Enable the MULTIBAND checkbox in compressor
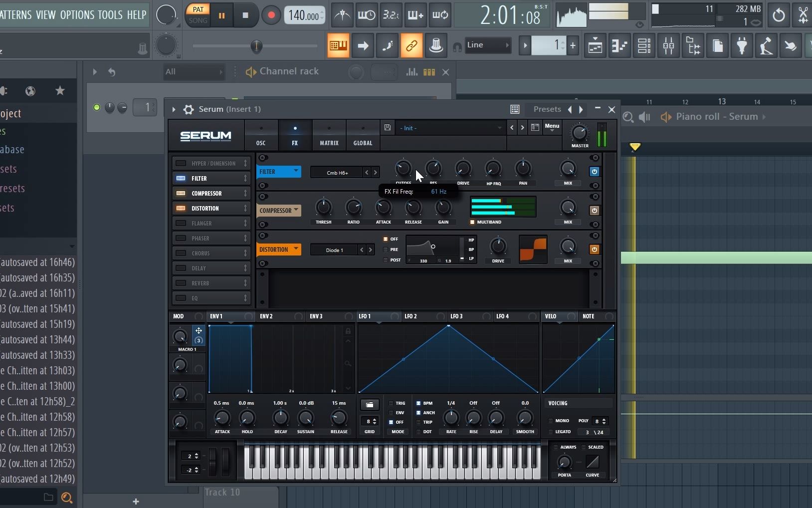This screenshot has width=812, height=508. click(x=472, y=222)
